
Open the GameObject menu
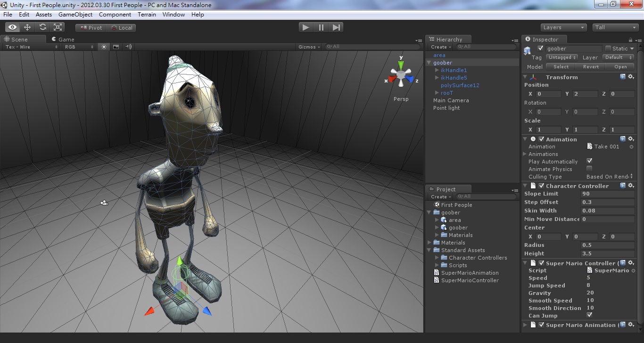tap(75, 15)
